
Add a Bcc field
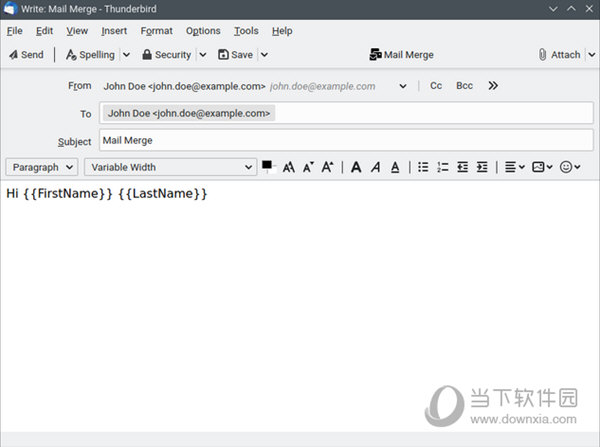coord(464,86)
